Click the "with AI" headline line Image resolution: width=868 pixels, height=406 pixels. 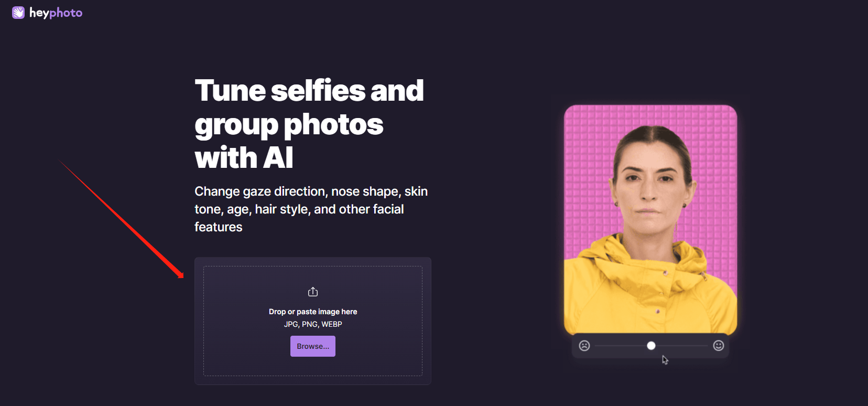pos(244,157)
